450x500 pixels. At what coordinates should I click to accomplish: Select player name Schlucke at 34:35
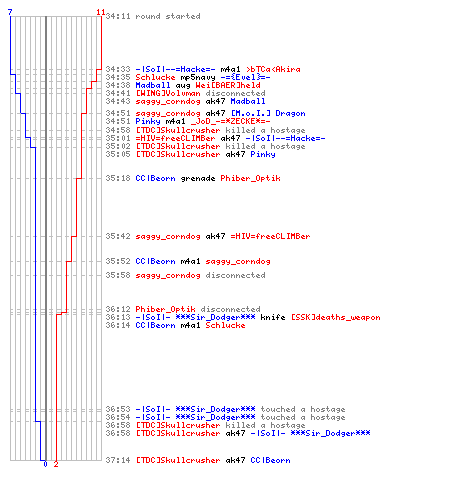(155, 77)
